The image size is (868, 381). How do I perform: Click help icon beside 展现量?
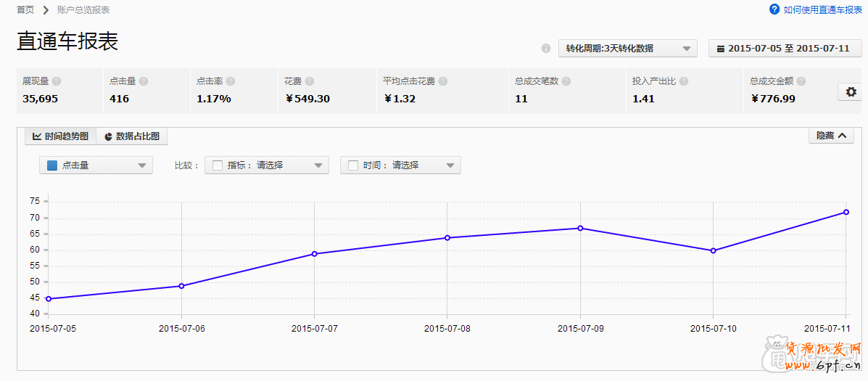[57, 82]
